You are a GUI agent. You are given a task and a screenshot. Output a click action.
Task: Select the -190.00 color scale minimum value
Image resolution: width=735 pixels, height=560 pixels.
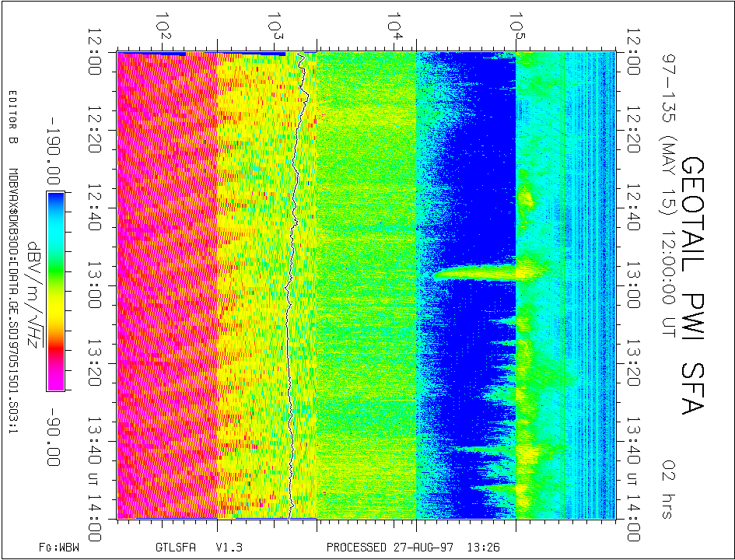(x=54, y=149)
